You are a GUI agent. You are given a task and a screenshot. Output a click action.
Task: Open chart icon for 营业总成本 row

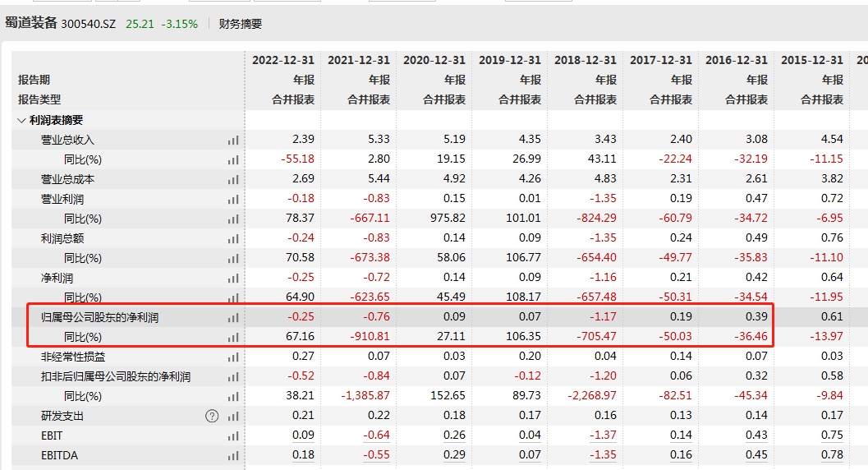[x=233, y=179]
